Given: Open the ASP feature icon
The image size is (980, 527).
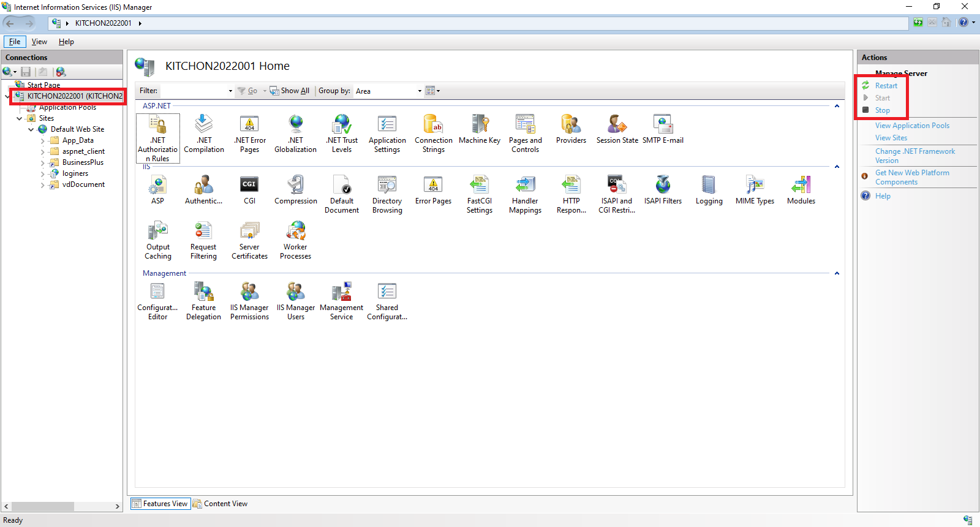Looking at the screenshot, I should click(158, 190).
